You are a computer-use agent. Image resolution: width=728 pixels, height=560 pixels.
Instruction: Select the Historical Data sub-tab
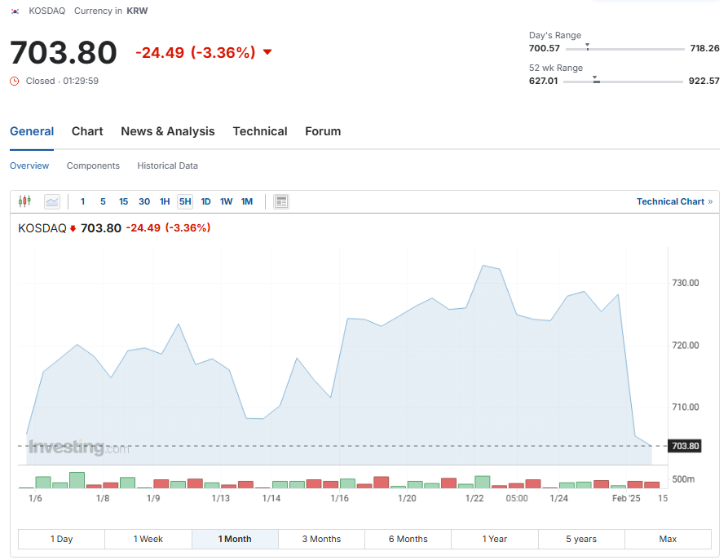(x=168, y=165)
